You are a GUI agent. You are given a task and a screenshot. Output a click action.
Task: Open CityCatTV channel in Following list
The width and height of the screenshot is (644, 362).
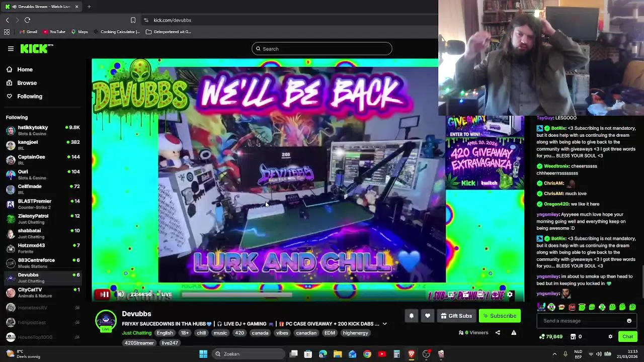tap(43, 293)
